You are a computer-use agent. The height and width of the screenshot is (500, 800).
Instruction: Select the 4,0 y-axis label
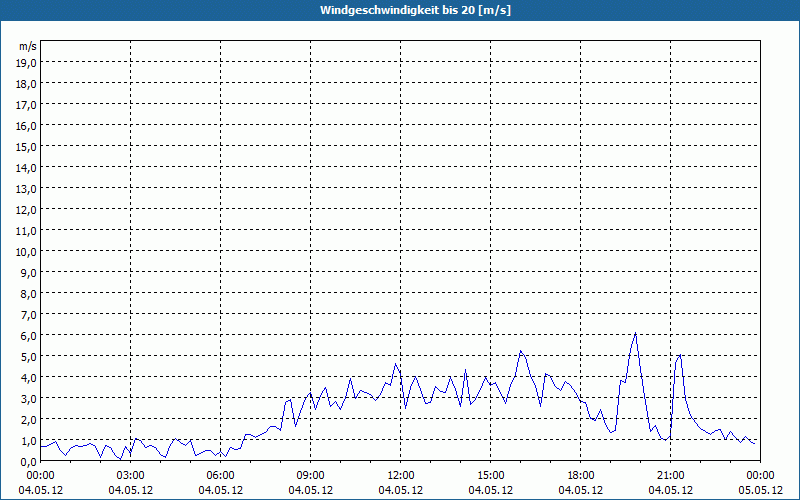click(x=29, y=378)
